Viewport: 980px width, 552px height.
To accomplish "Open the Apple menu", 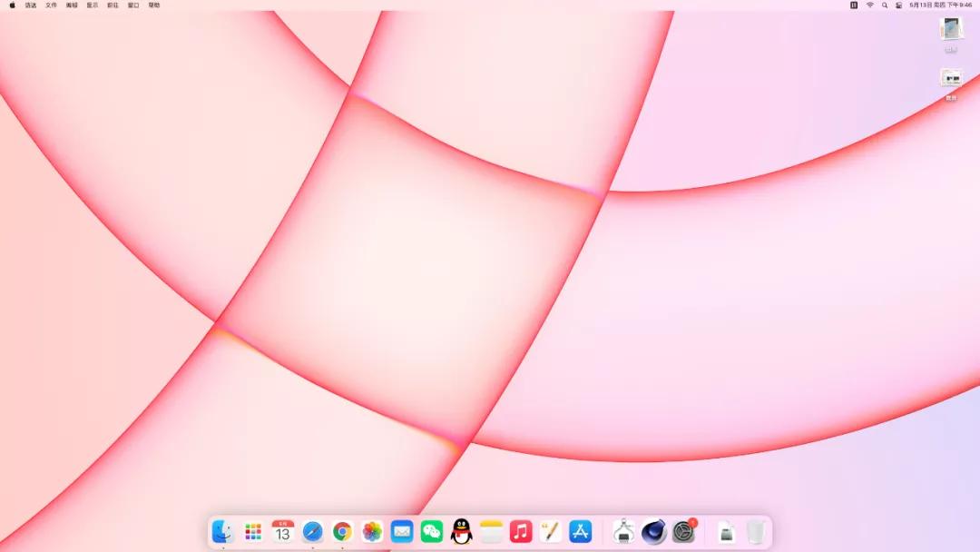I will pyautogui.click(x=12, y=5).
